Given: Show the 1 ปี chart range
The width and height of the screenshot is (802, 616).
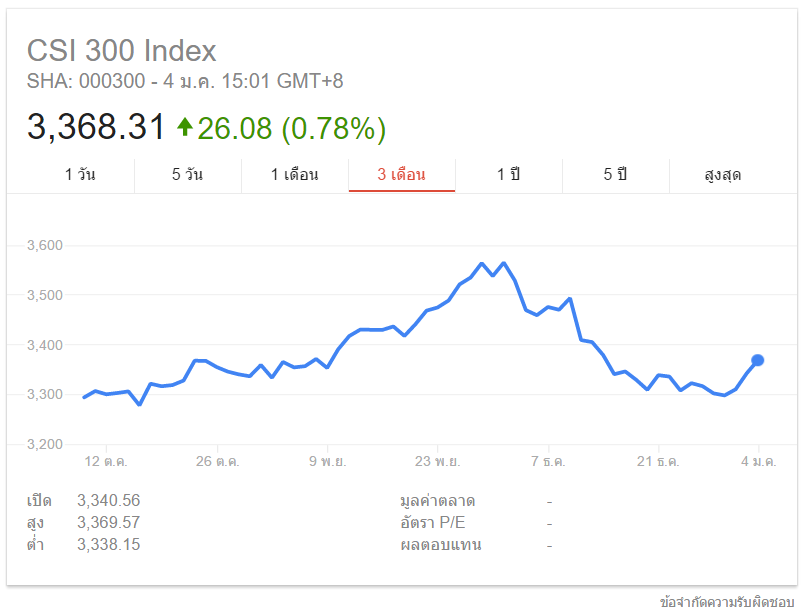Looking at the screenshot, I should (508, 175).
